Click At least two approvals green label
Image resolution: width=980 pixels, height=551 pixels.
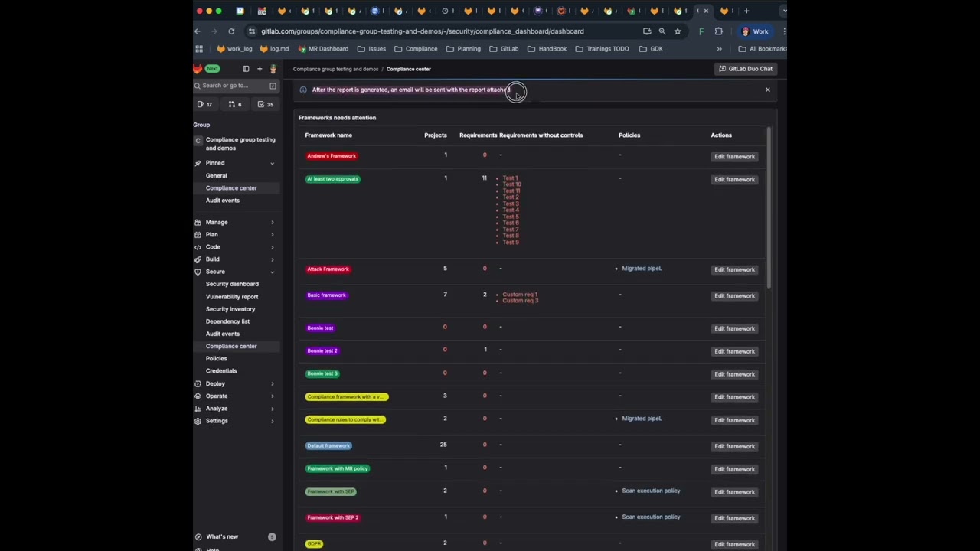pos(333,179)
